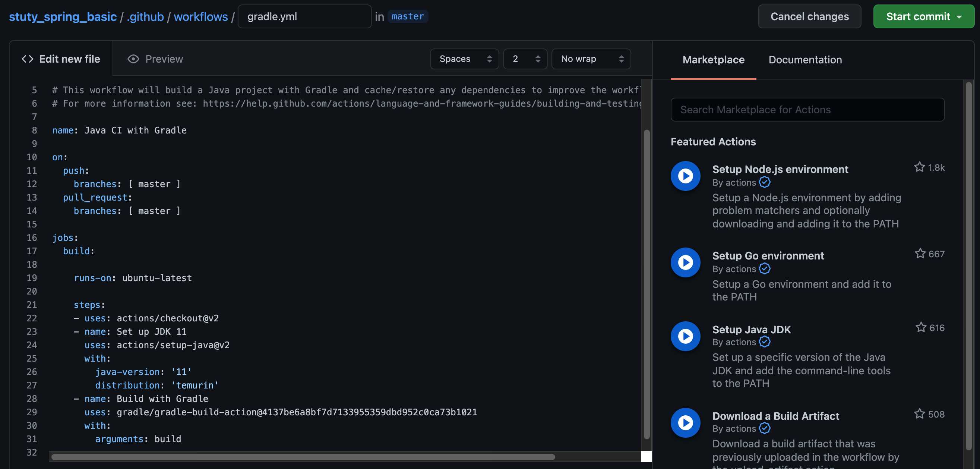Open the Spaces indent mode dropdown
This screenshot has height=469, width=980.
pos(464,59)
